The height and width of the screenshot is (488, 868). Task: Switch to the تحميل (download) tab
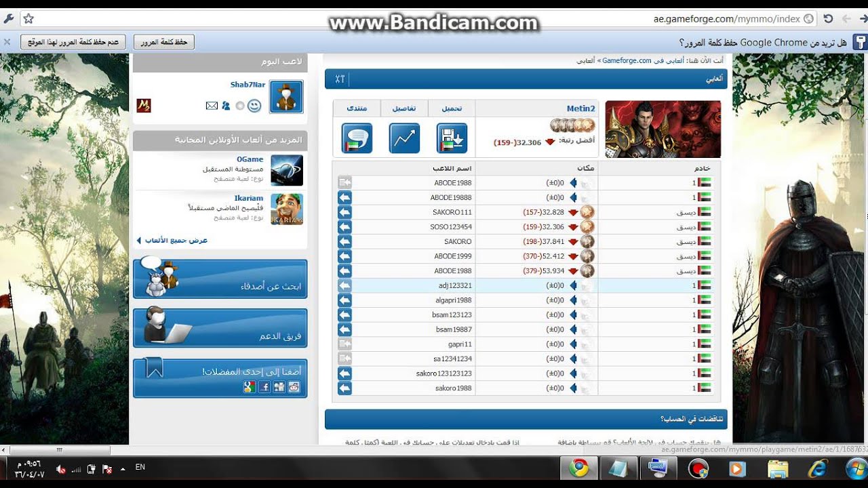tap(452, 108)
